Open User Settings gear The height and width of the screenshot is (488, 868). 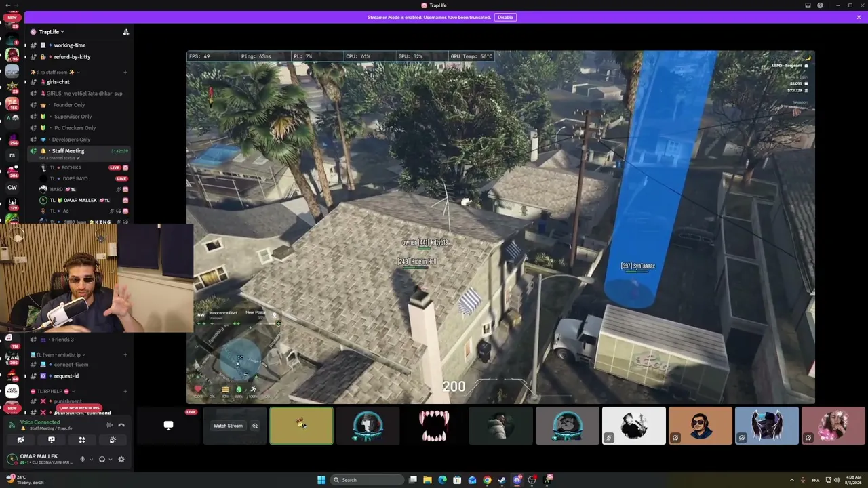(x=121, y=460)
